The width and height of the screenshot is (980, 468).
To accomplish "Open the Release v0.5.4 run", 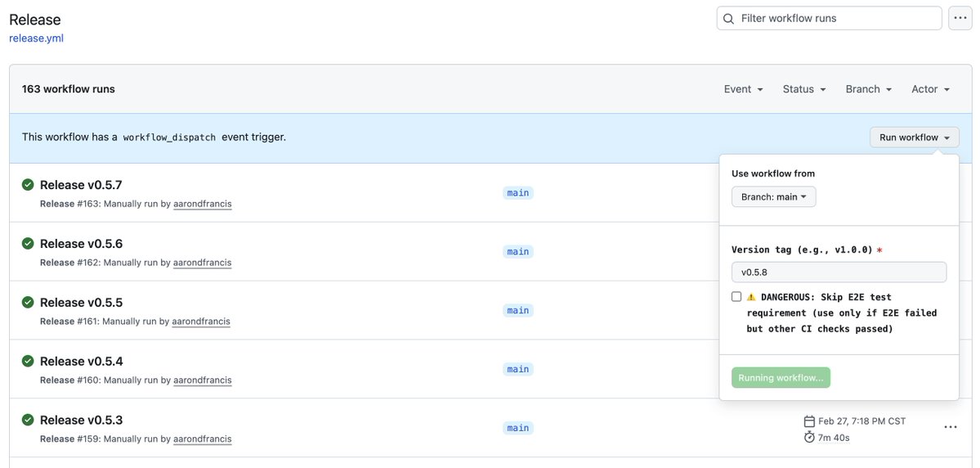I will (x=81, y=361).
